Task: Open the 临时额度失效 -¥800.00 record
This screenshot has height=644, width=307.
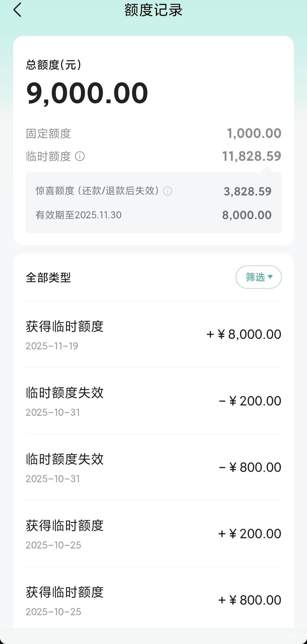Action: 153,467
